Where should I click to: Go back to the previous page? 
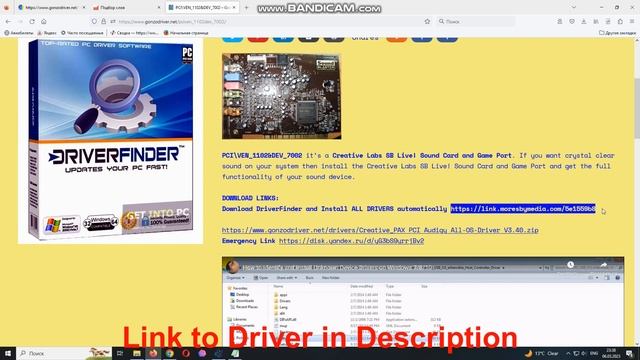[x=9, y=21]
